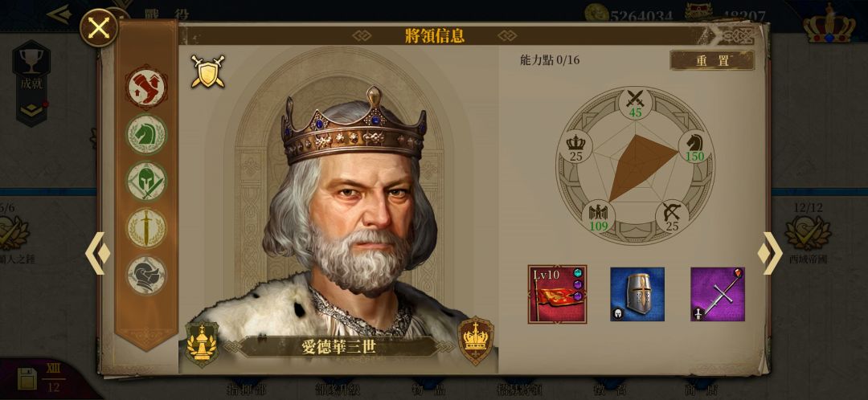Tap the gold crown shield badge

pos(476,341)
